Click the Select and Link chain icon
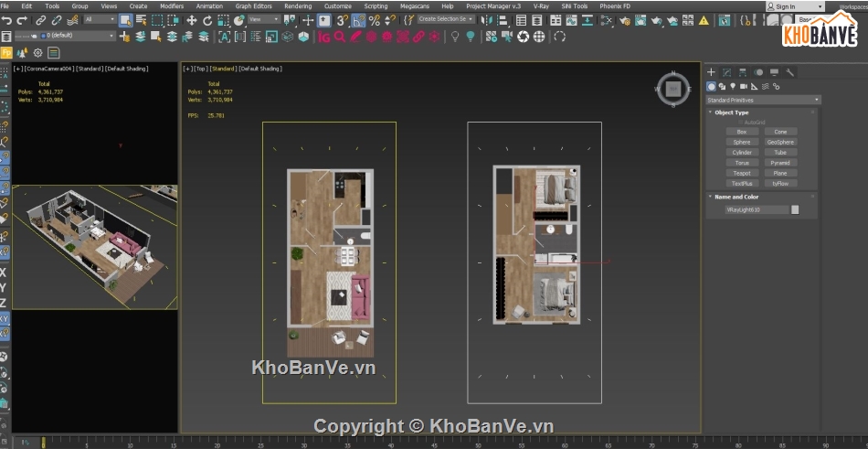The width and height of the screenshot is (868, 449). (x=41, y=20)
